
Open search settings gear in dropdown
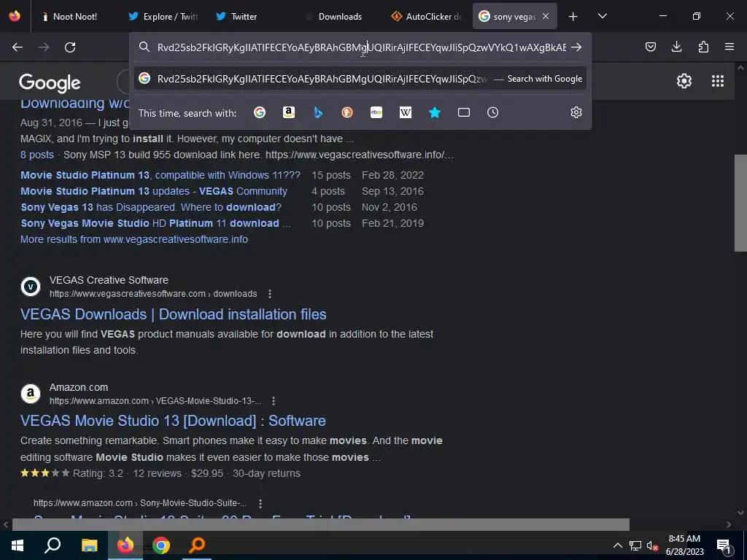point(576,112)
